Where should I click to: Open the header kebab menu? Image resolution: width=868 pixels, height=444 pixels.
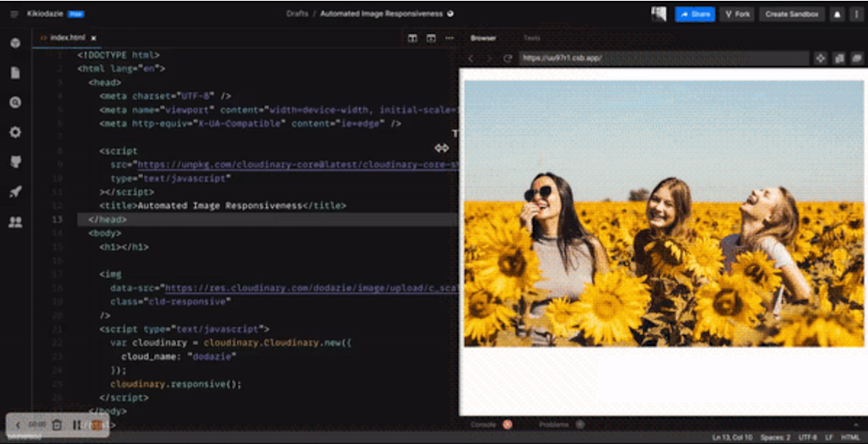856,14
